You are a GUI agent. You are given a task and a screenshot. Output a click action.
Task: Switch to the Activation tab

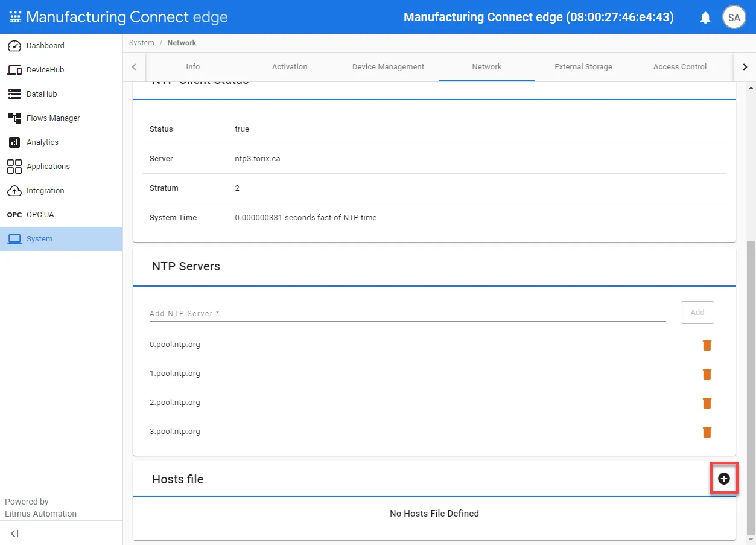coord(290,67)
